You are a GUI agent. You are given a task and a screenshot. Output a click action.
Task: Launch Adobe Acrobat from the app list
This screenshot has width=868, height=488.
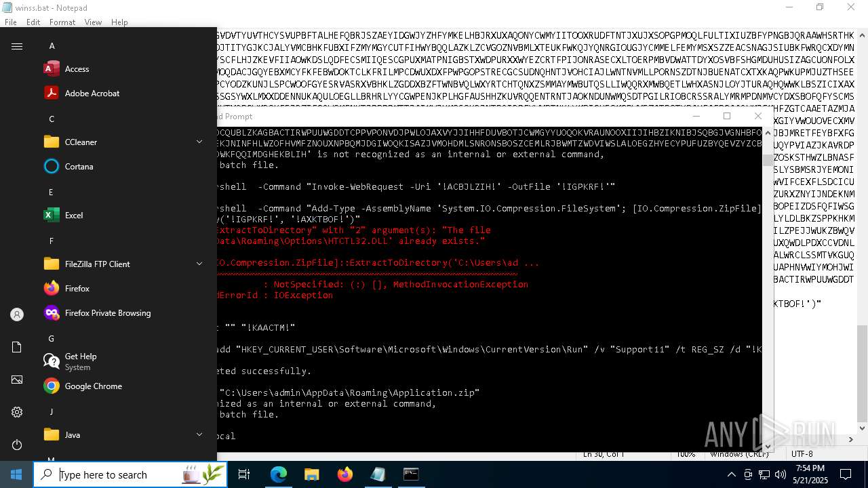click(x=122, y=93)
